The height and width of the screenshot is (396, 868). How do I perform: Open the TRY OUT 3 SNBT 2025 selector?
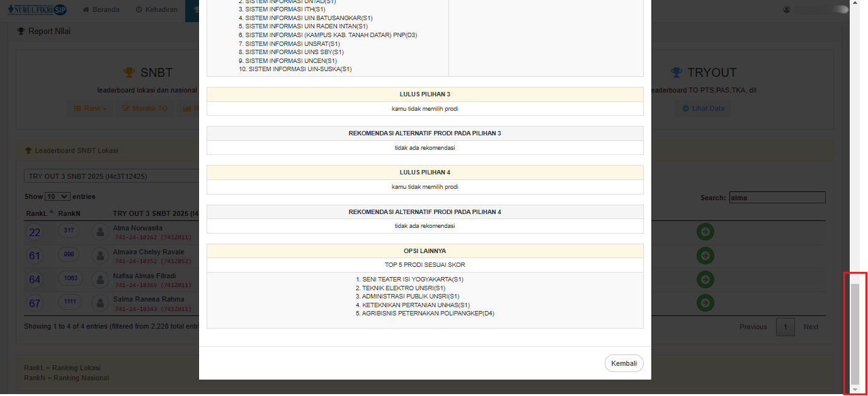point(113,176)
